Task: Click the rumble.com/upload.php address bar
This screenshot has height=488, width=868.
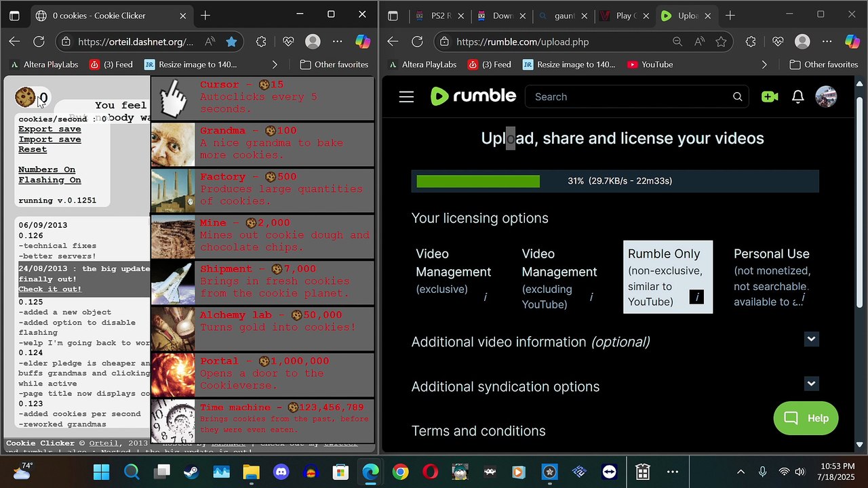Action: (x=522, y=41)
